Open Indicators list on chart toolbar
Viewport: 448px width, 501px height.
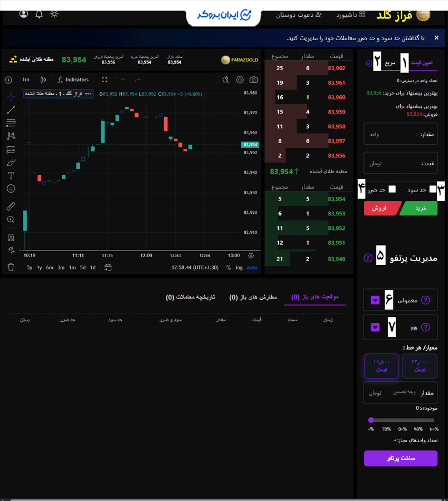[73, 80]
